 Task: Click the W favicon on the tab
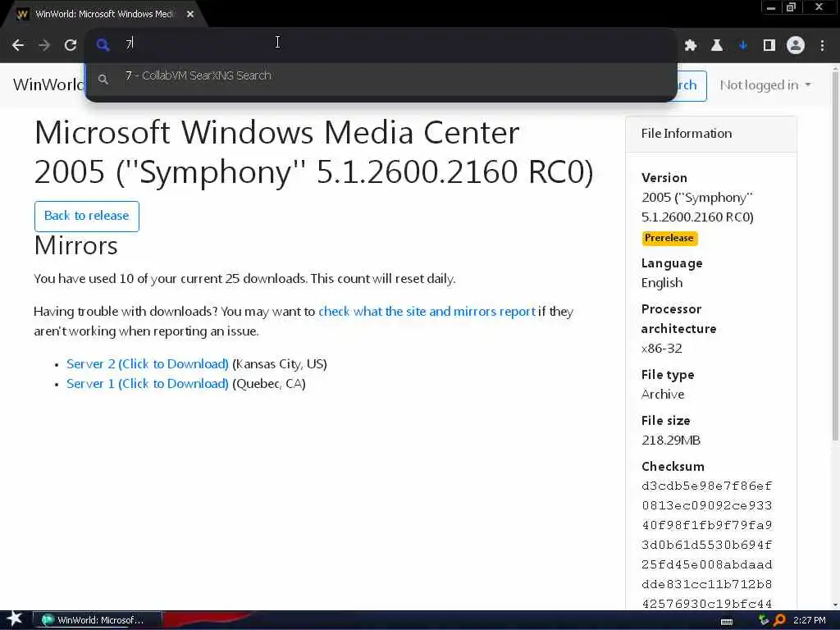(22, 15)
